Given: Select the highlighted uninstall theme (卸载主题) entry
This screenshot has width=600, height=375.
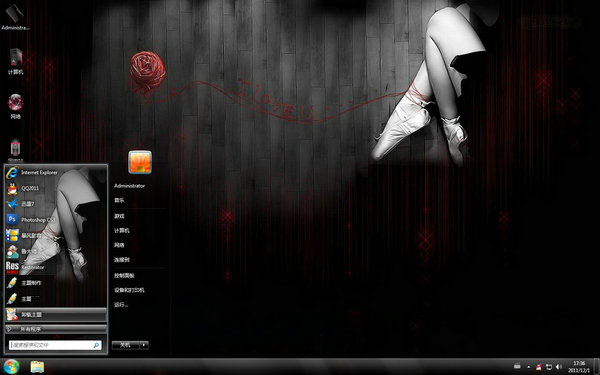Looking at the screenshot, I should tap(55, 315).
